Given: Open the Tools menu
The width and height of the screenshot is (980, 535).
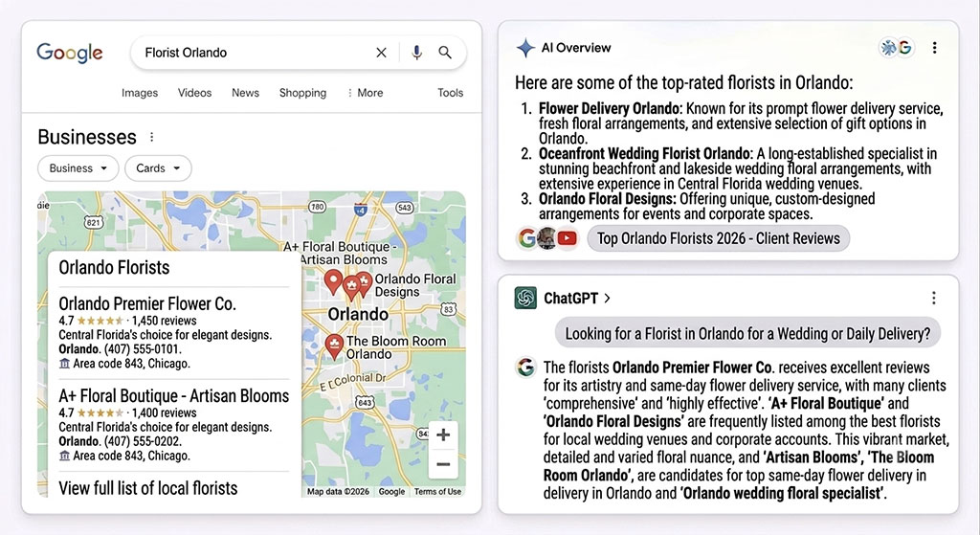Looking at the screenshot, I should click(450, 93).
